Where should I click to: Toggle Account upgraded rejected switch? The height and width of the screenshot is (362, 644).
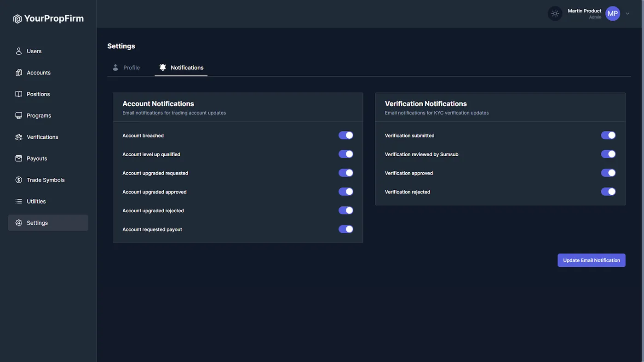[x=346, y=210]
